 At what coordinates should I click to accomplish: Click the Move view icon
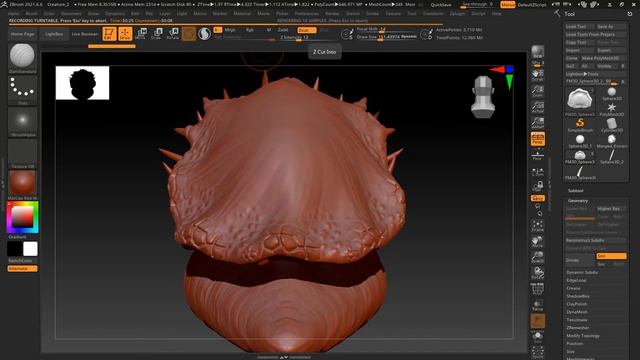click(538, 242)
